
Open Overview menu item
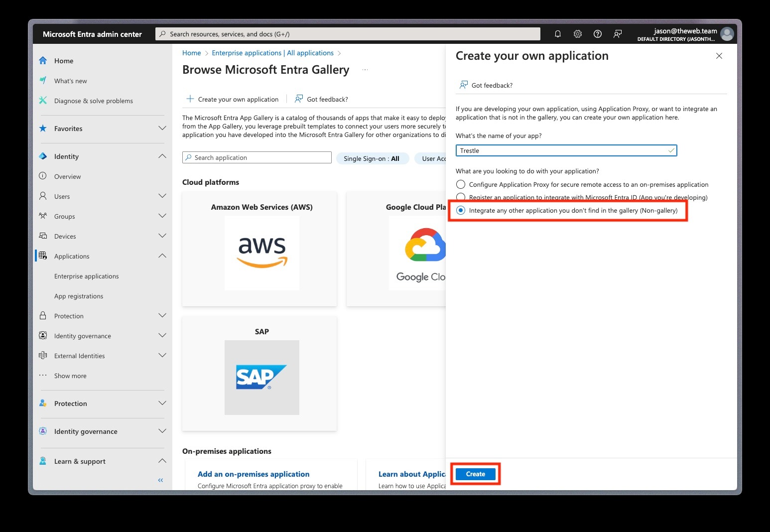(68, 176)
